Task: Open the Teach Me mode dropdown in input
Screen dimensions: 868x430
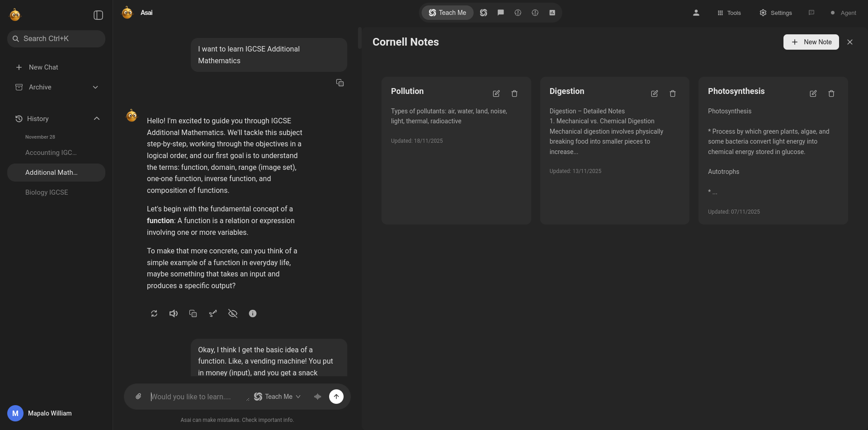Action: 278,397
